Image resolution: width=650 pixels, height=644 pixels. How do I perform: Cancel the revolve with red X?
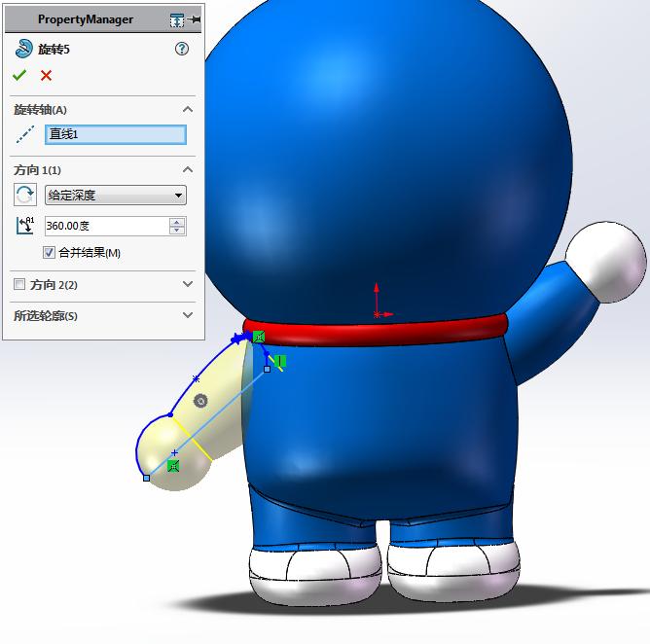pos(46,76)
